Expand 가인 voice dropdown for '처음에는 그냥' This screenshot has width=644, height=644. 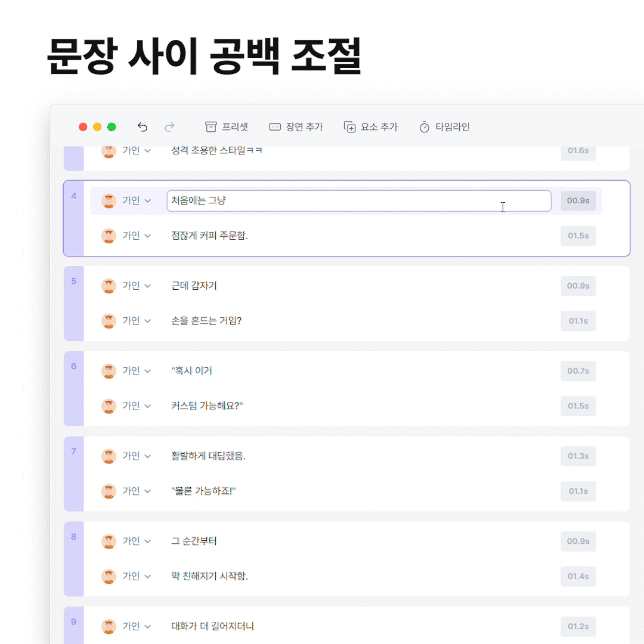click(x=137, y=201)
